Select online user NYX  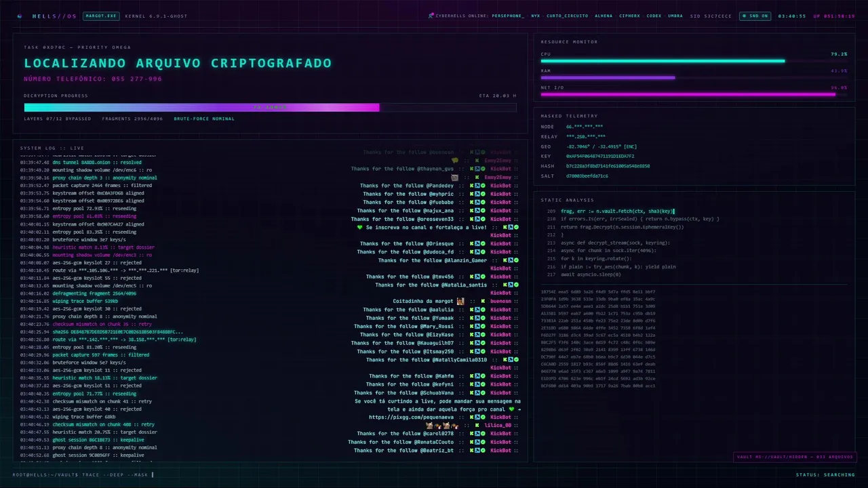click(x=536, y=16)
